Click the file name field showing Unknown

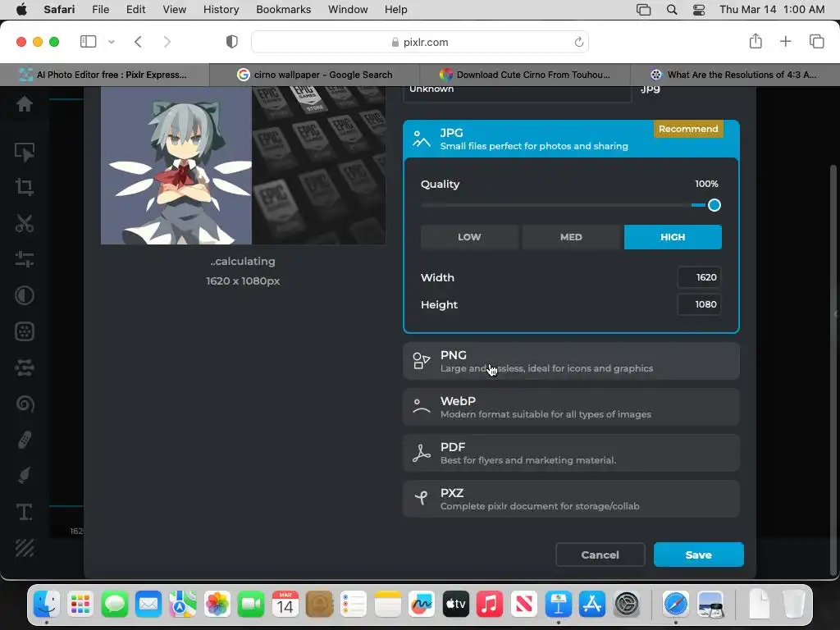[517, 93]
